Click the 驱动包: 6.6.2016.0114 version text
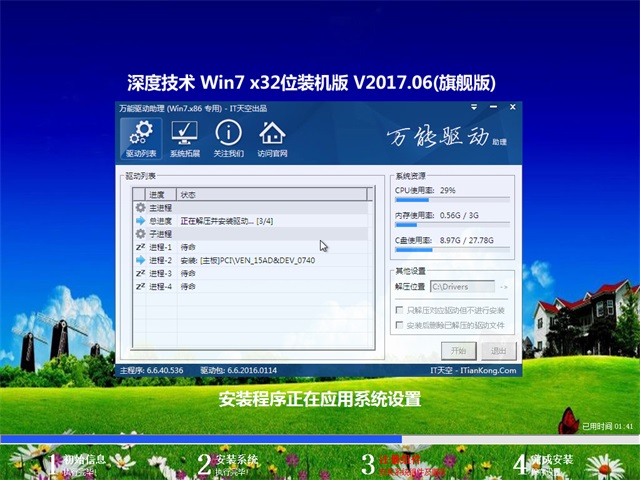Screen dimensions: 640x480 click(238, 370)
